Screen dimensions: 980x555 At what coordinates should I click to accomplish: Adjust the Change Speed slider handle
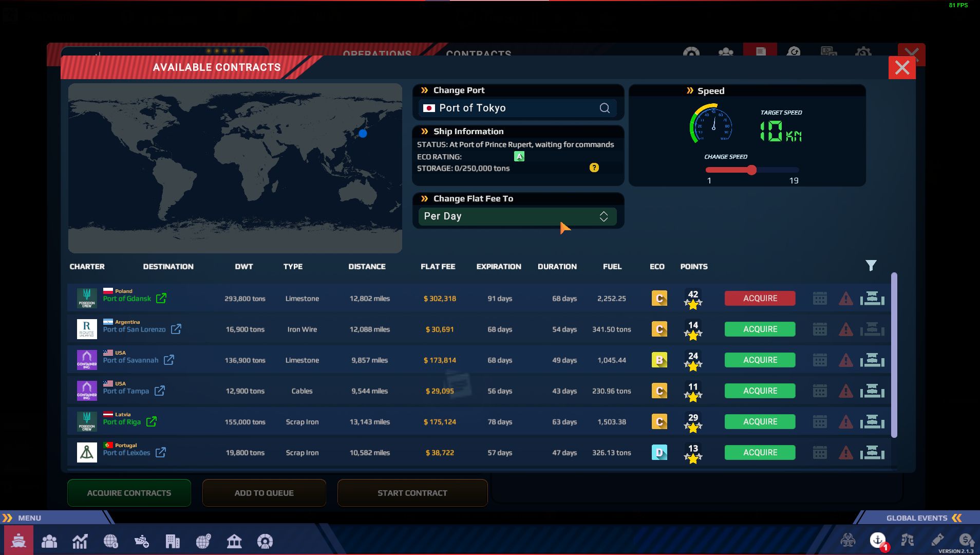(x=751, y=170)
